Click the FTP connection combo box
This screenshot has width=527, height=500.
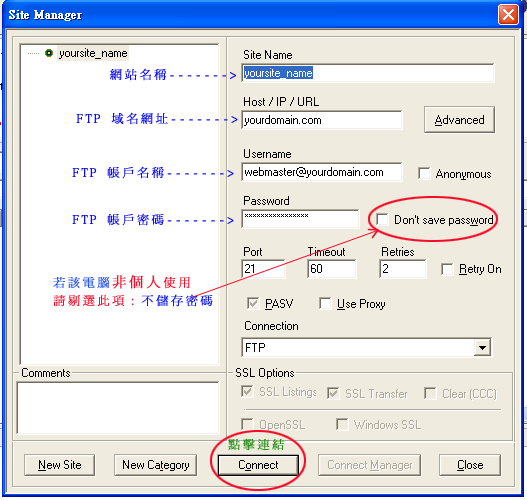[366, 347]
